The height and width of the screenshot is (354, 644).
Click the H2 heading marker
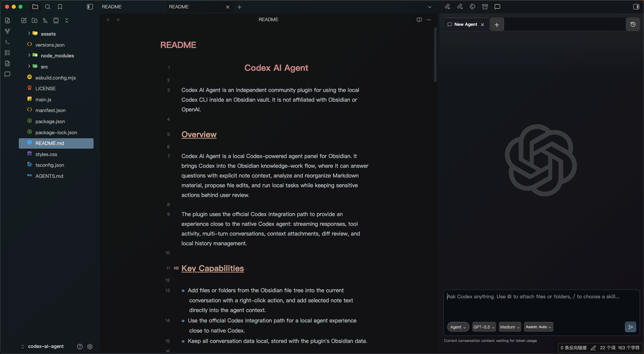click(176, 268)
